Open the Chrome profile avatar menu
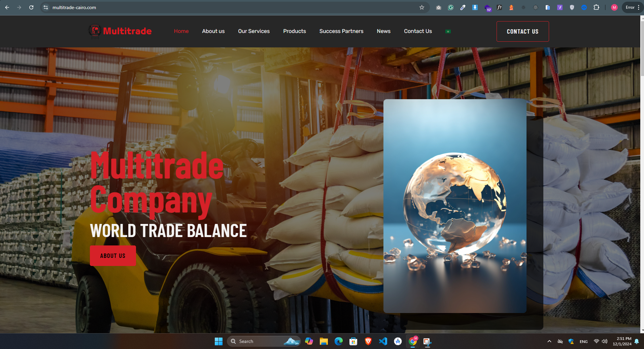 [614, 7]
